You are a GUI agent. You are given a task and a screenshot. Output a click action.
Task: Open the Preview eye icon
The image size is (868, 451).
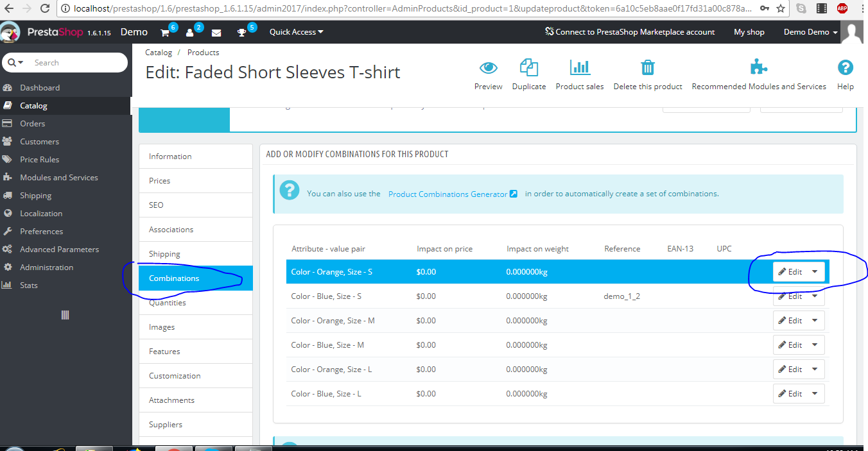(x=489, y=67)
